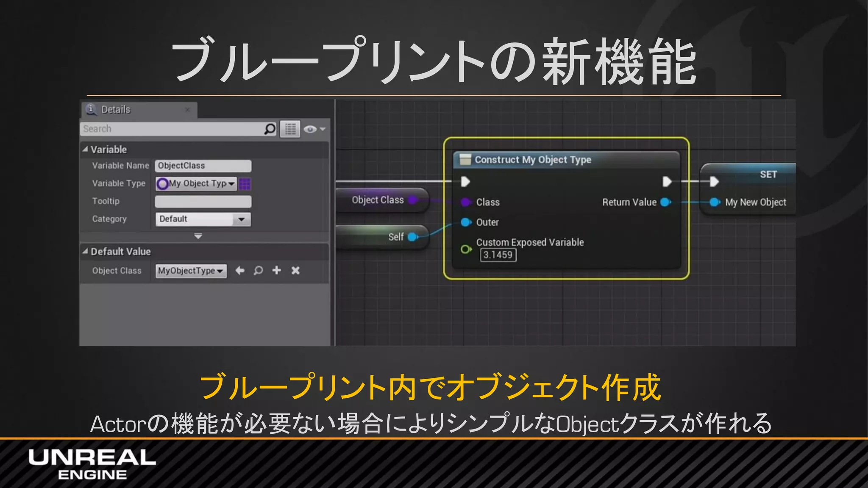This screenshot has width=868, height=488.
Task: Click the Class input pin on Construct node
Action: coord(466,202)
